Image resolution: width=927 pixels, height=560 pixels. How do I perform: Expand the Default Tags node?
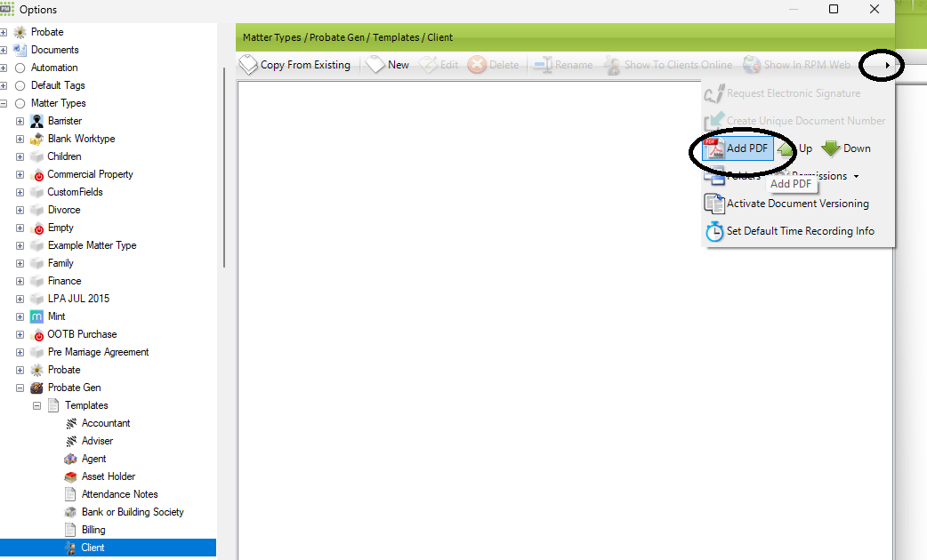(x=4, y=85)
